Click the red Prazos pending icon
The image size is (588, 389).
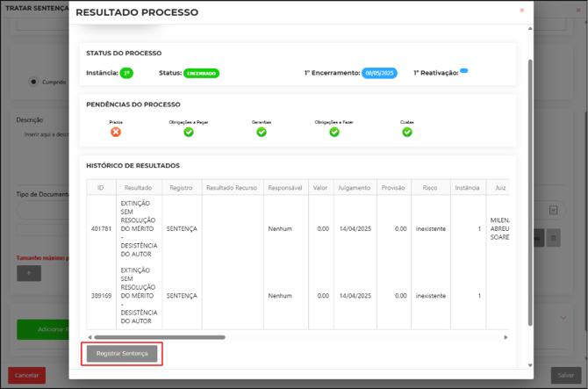pyautogui.click(x=116, y=133)
